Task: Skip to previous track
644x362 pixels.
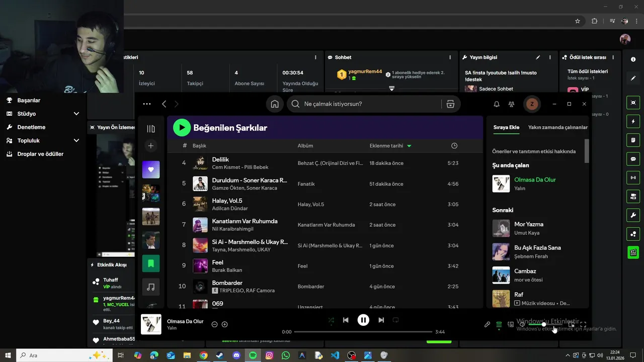Action: pyautogui.click(x=346, y=320)
